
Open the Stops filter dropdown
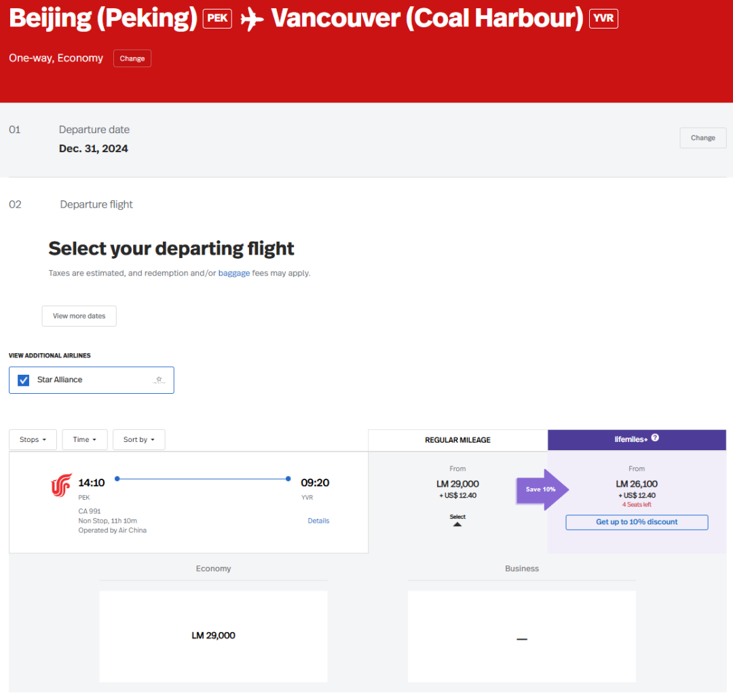pos(33,440)
